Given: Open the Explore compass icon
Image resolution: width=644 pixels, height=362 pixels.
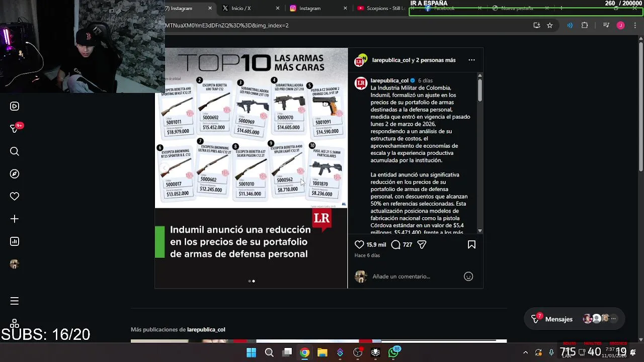Looking at the screenshot, I should click(x=15, y=174).
